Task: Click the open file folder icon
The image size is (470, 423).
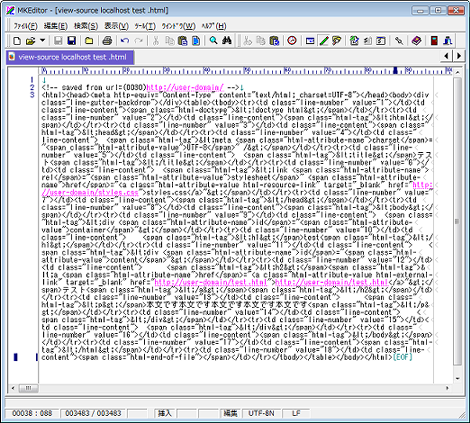Action: pos(30,41)
